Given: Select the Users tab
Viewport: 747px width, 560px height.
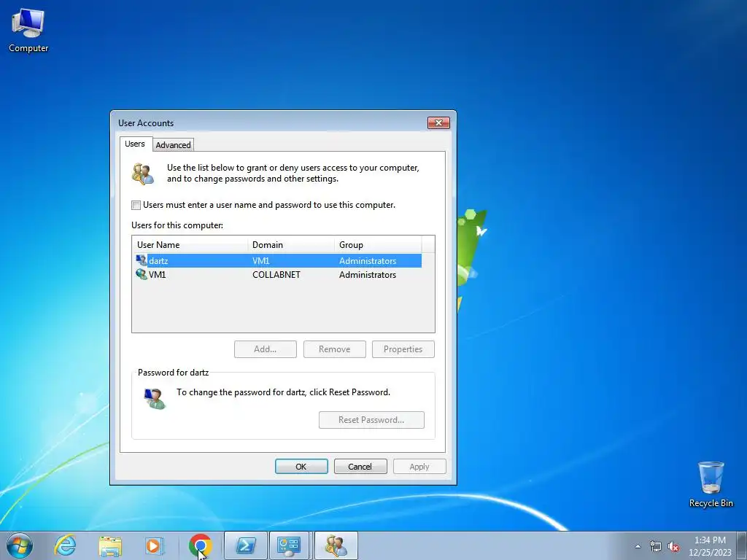Looking at the screenshot, I should tap(135, 144).
